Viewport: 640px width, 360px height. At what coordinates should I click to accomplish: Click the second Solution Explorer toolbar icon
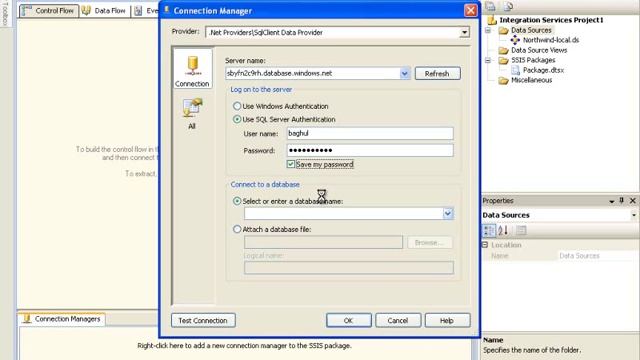click(x=508, y=6)
